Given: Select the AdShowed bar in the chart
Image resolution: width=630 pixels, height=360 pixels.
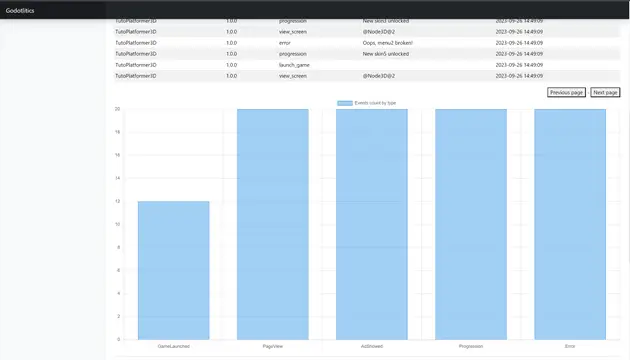Looking at the screenshot, I should tap(372, 224).
